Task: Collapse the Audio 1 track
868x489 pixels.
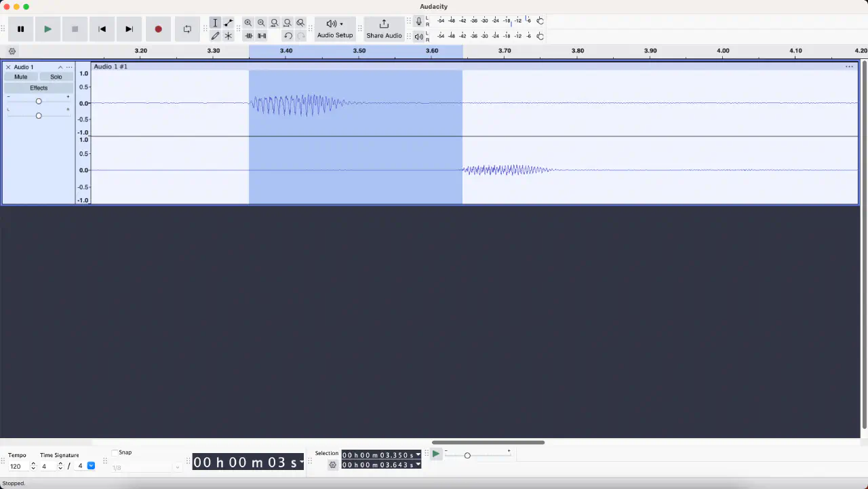Action: (x=60, y=67)
